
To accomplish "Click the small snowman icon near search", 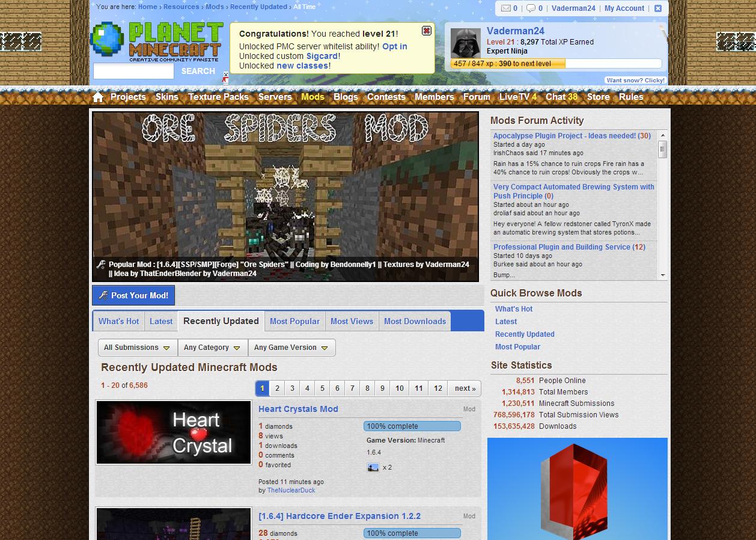I will click(225, 78).
